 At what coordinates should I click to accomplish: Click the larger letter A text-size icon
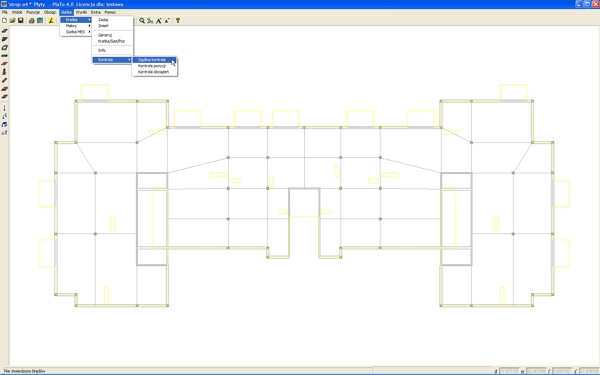[158, 21]
